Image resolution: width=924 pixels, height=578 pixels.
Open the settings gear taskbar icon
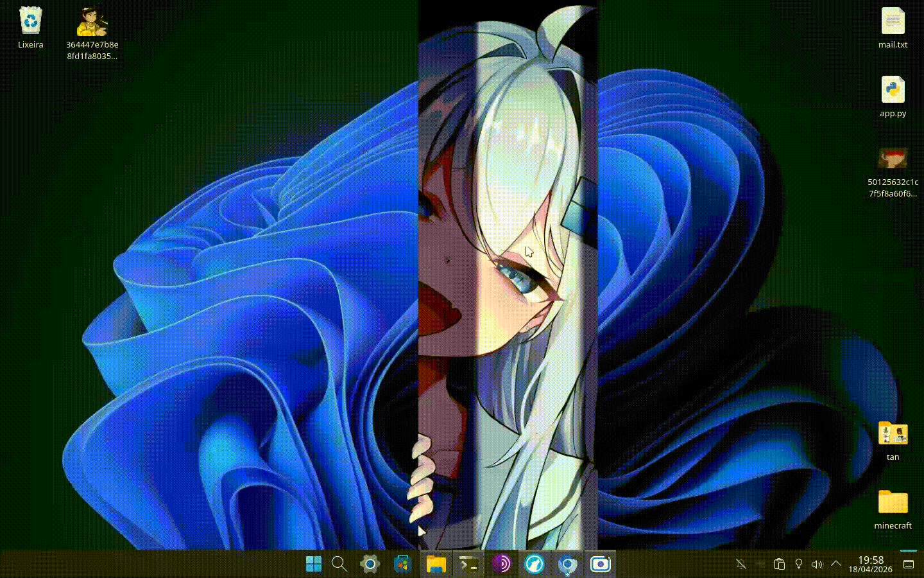pos(370,564)
